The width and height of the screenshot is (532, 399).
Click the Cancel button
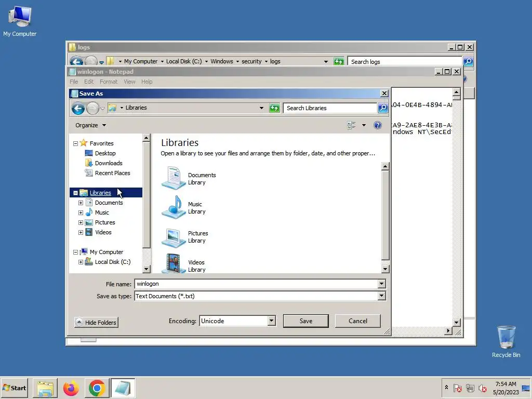click(357, 321)
